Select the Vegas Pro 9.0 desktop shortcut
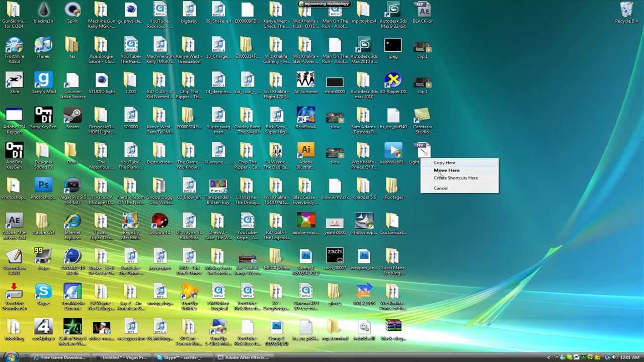 pyautogui.click(x=72, y=191)
